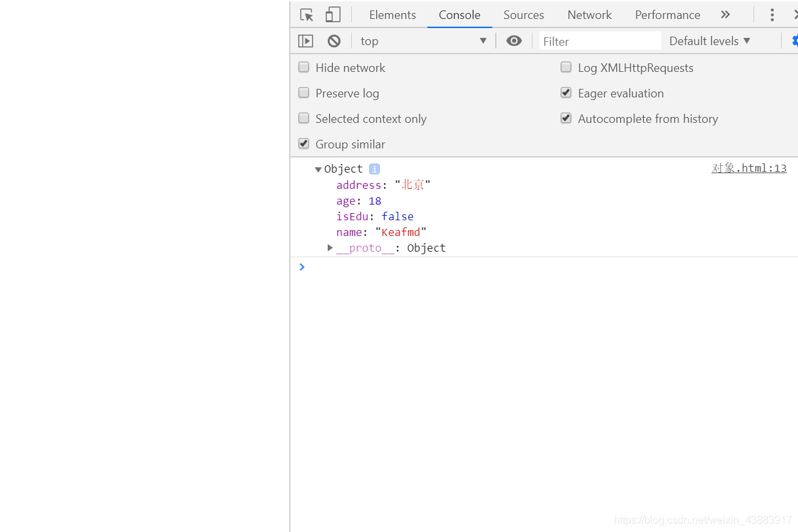Expand the __proto__ entry
This screenshot has height=532, width=798.
click(330, 248)
